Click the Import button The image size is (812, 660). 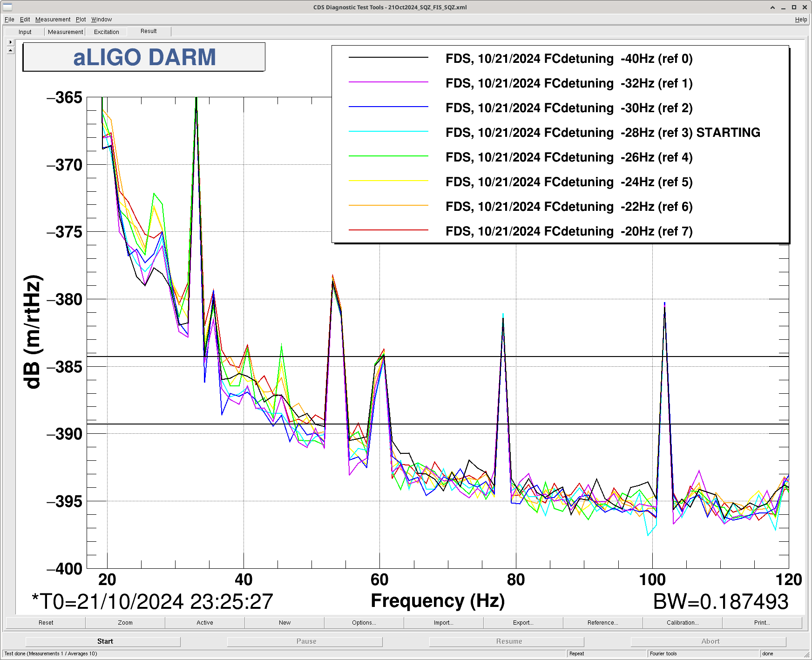pyautogui.click(x=444, y=623)
